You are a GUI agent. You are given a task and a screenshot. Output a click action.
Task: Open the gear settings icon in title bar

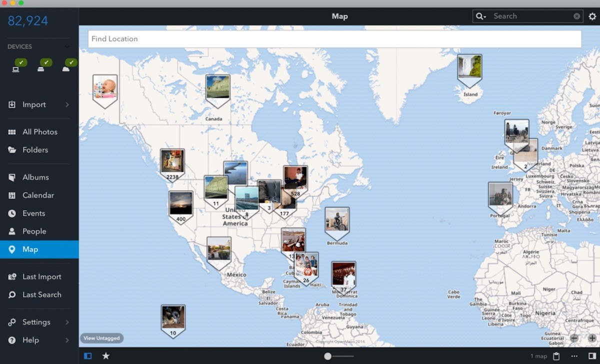(x=592, y=16)
